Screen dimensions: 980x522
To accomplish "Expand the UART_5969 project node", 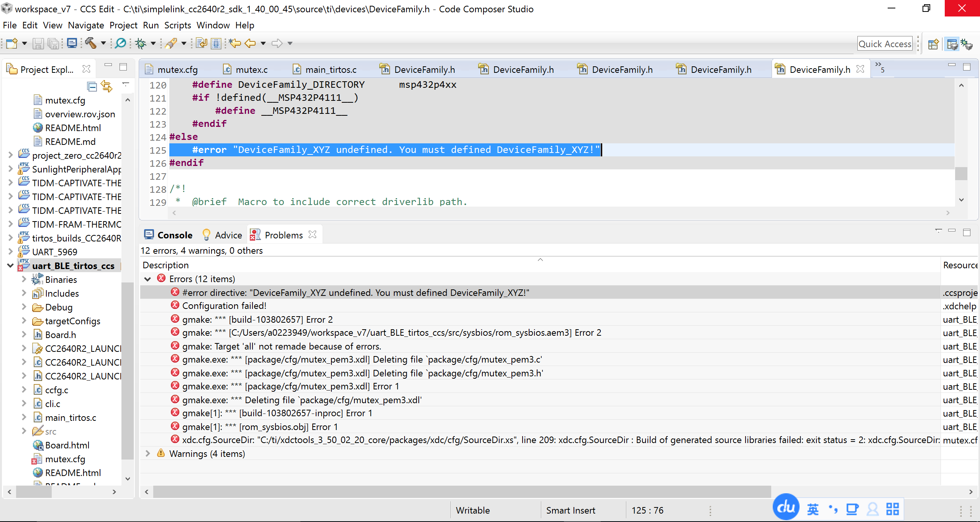I will pos(10,252).
